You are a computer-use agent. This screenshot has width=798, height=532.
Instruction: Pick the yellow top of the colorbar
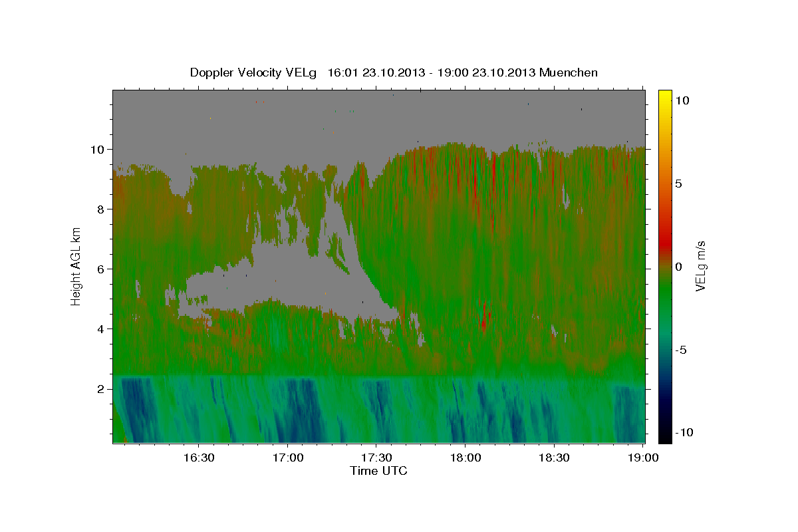(665, 94)
